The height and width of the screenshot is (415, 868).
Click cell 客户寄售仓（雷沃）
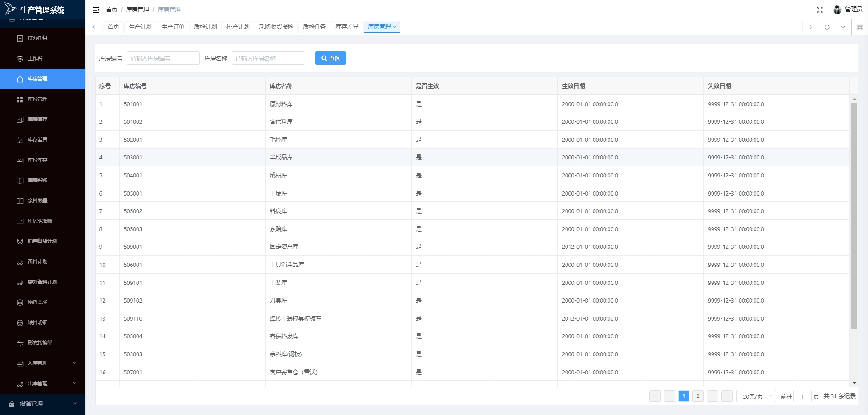click(339, 372)
